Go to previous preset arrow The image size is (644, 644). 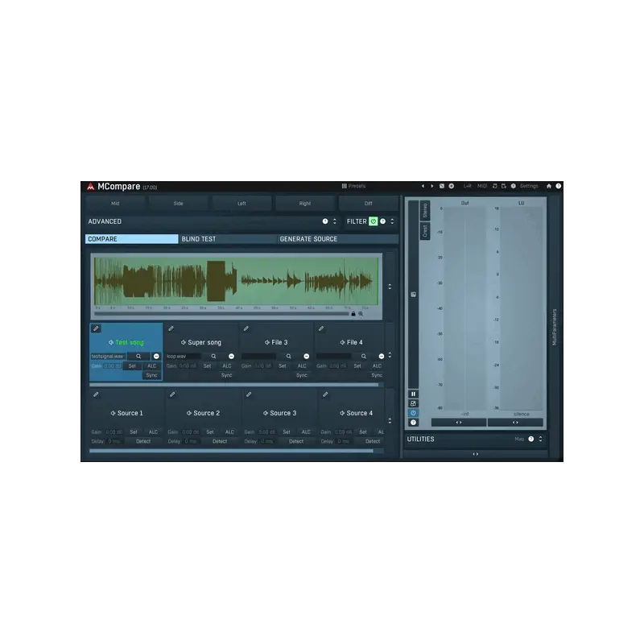423,186
